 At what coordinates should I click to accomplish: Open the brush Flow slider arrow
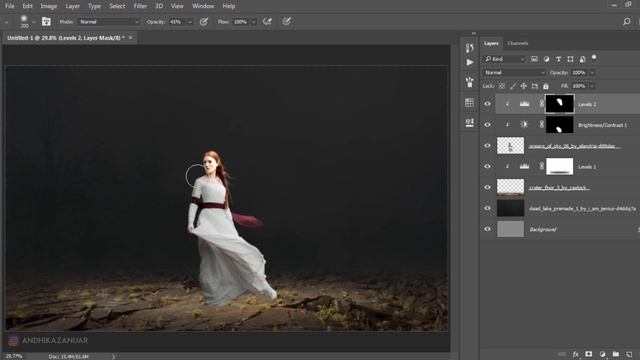pyautogui.click(x=253, y=22)
